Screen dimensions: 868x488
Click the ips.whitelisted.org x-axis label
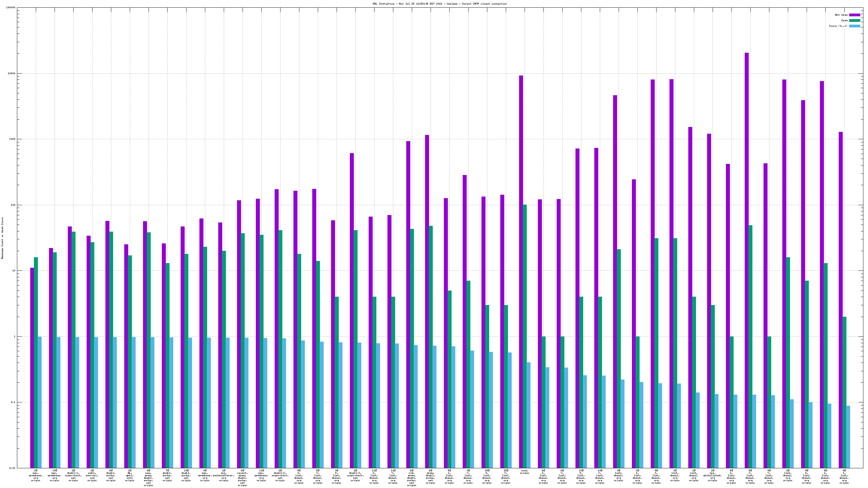point(712,475)
